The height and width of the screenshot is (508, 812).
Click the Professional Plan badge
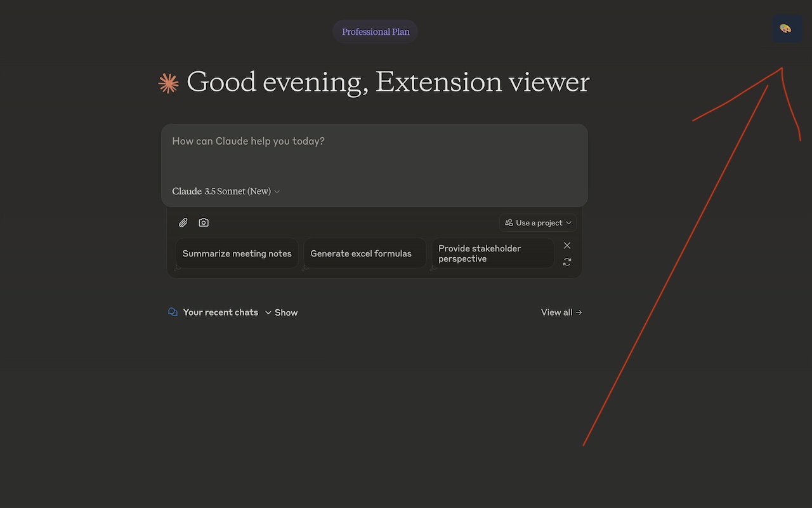coord(376,32)
